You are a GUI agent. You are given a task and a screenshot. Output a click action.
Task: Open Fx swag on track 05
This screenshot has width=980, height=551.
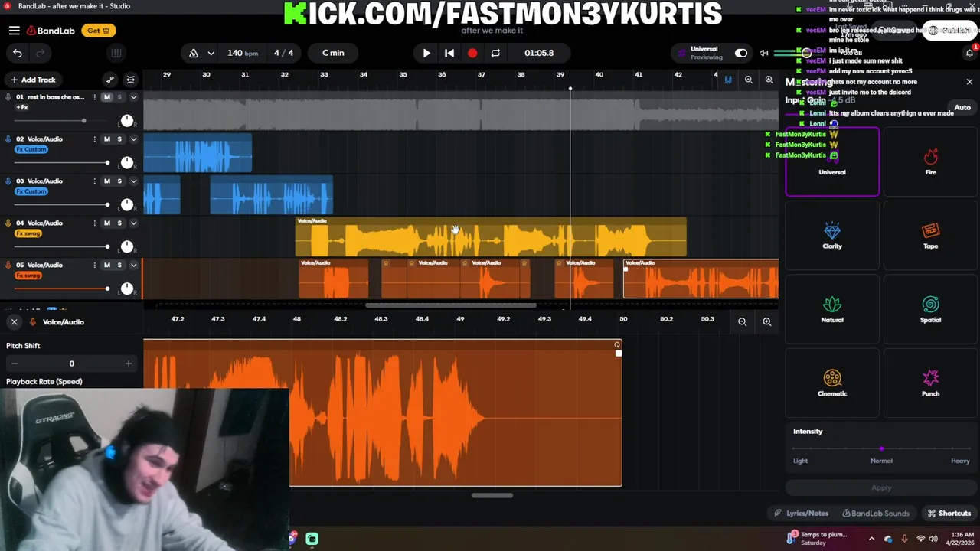click(x=28, y=275)
